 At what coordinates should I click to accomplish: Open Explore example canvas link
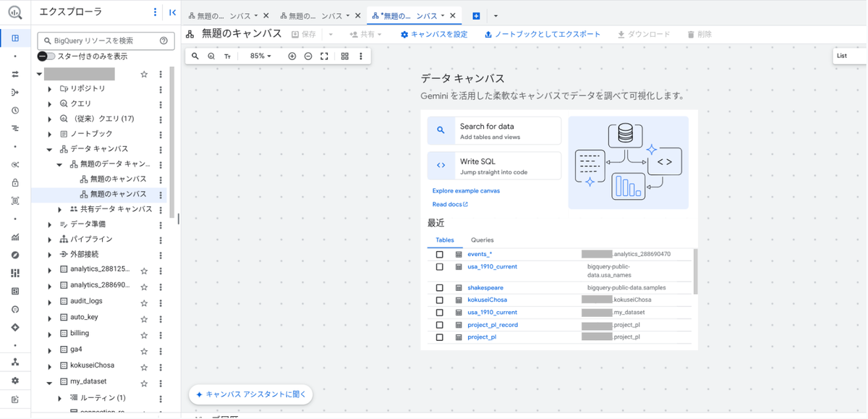466,191
